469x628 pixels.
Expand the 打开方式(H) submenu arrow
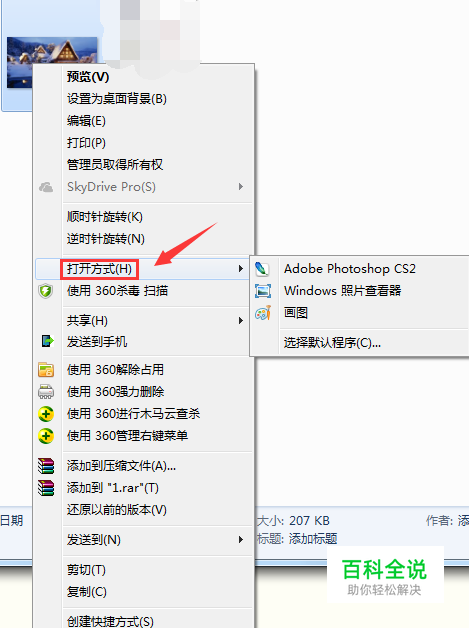pos(241,268)
